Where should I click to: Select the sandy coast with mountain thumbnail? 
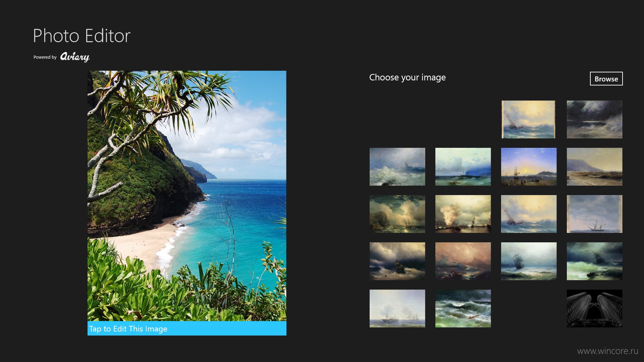click(x=594, y=167)
